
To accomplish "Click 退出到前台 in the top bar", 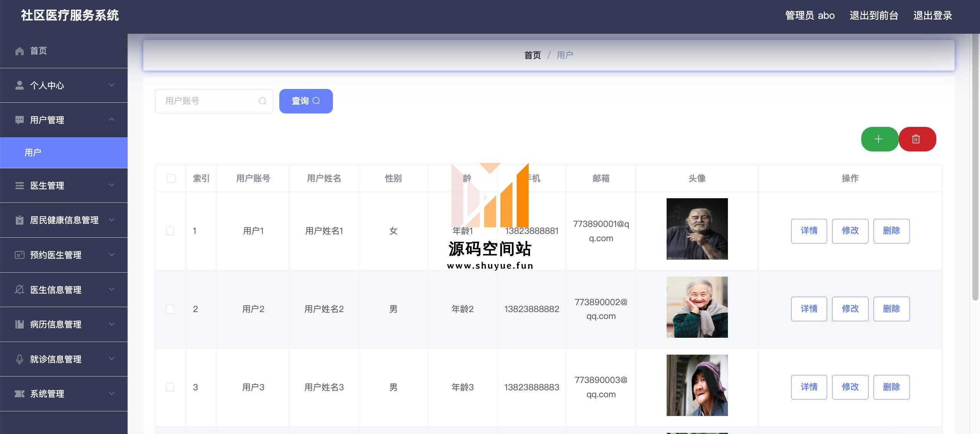I will (x=874, y=16).
